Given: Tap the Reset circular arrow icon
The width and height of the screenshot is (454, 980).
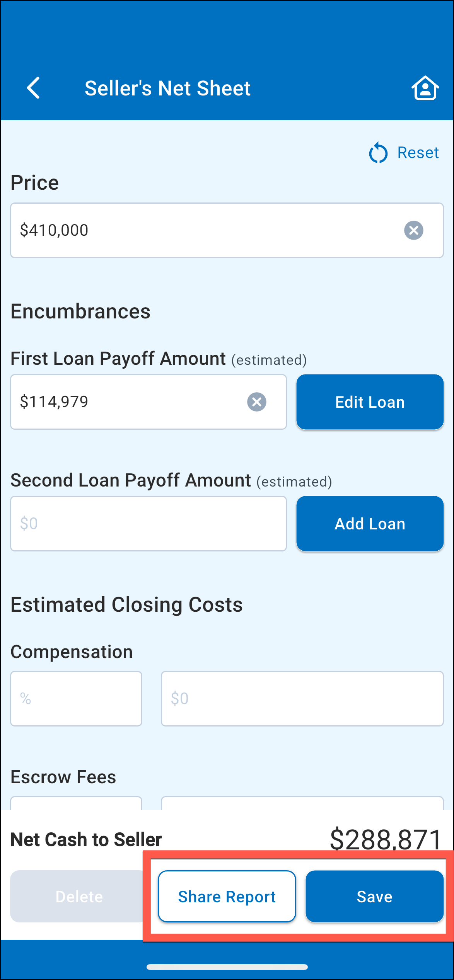Looking at the screenshot, I should point(378,153).
